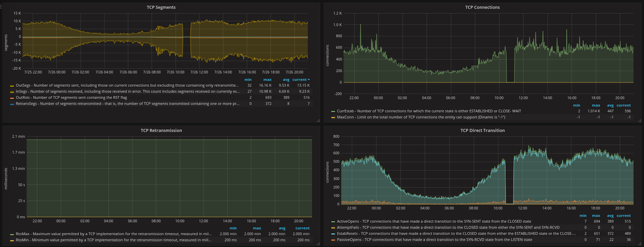
Task: Toggle the RtoMin series visibility
Action: click(113, 240)
